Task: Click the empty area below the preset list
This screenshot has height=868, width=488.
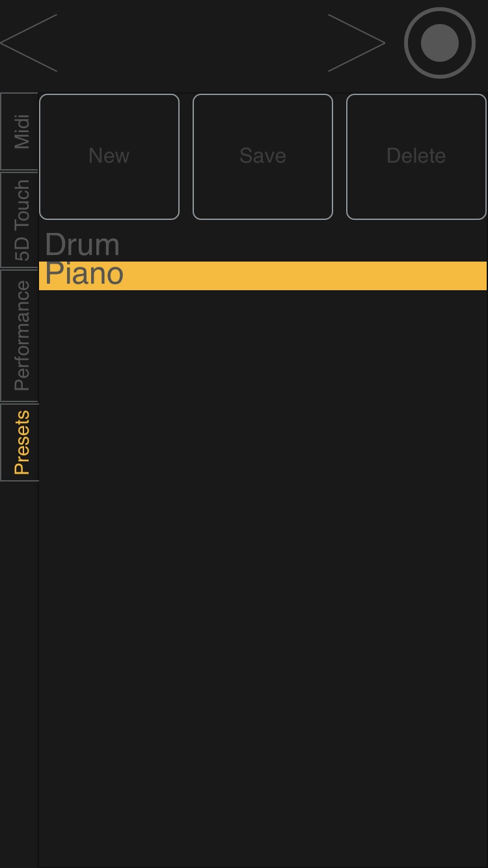Action: click(x=263, y=553)
